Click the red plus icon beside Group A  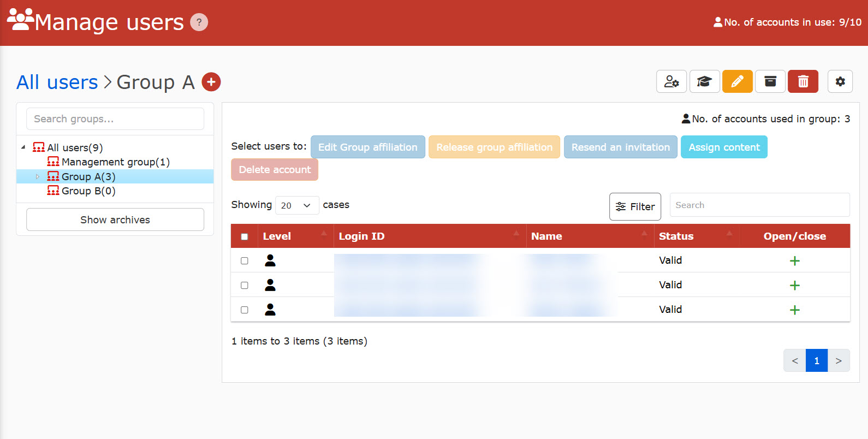211,82
